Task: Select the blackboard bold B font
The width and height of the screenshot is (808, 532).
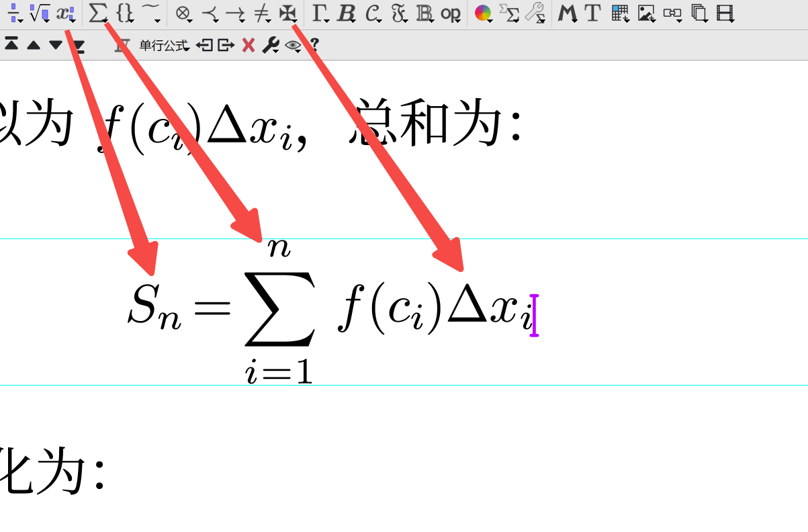Action: click(424, 13)
